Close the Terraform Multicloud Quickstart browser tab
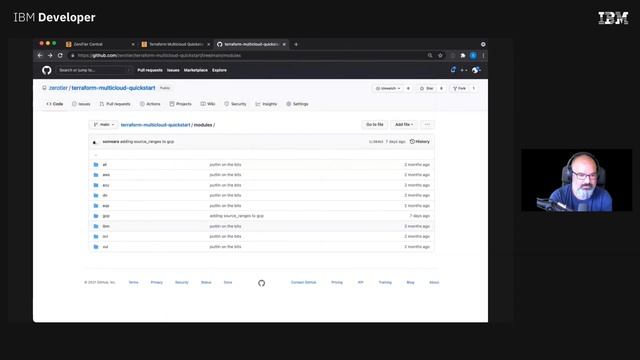Screen dimensions: 640x360 (x=209, y=44)
